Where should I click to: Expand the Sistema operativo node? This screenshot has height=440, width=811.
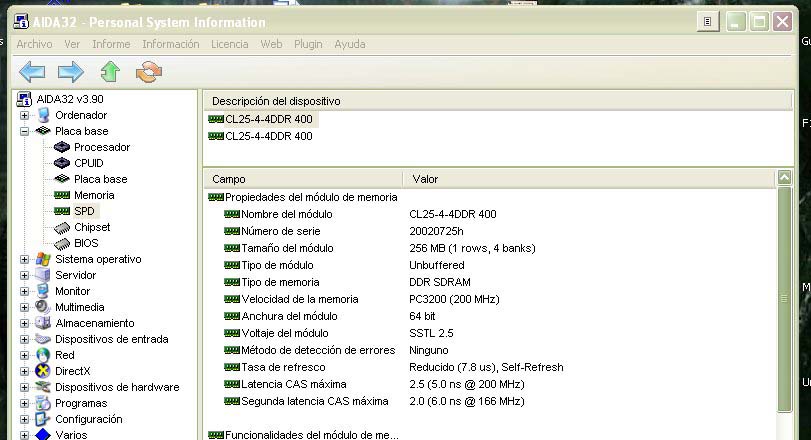click(24, 259)
